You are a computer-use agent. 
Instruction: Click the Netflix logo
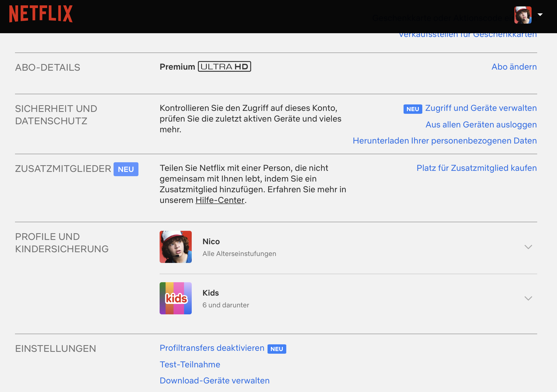coord(41,14)
